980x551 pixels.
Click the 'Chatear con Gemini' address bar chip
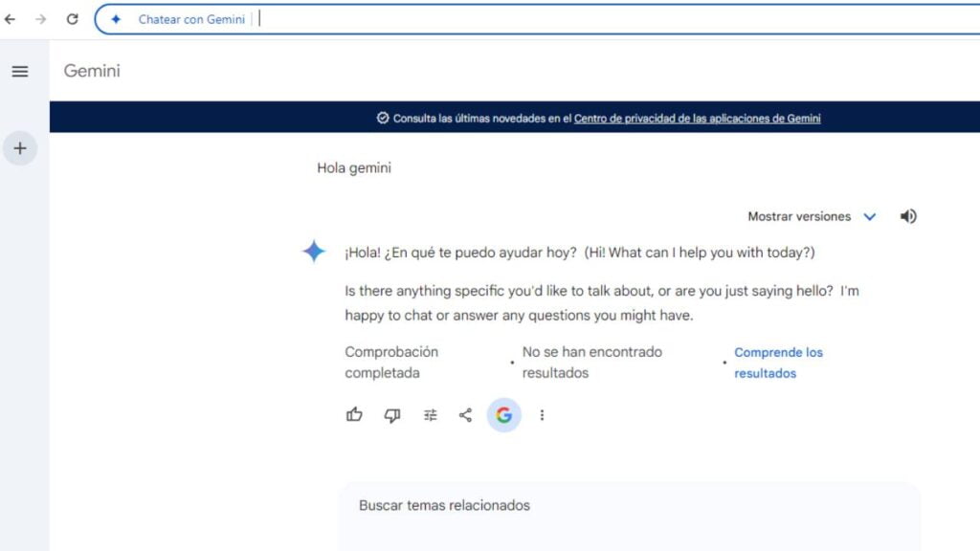pos(191,19)
